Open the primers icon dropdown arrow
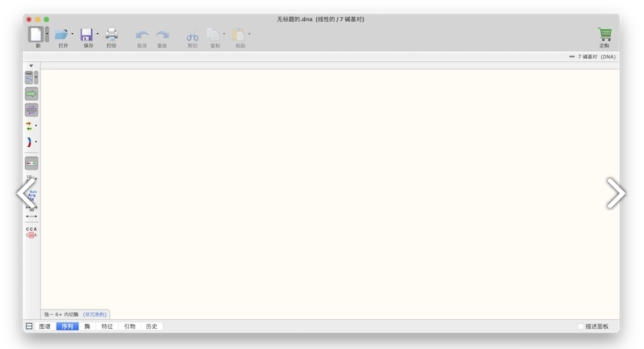Screen dimensions: 644x349 36,126
